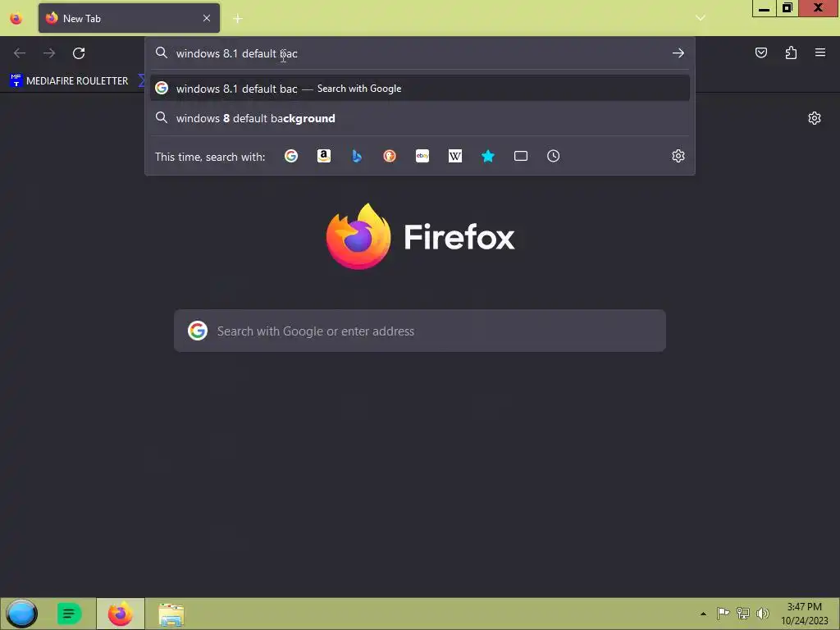Image resolution: width=840 pixels, height=630 pixels.
Task: Open Action Center flag icon
Action: pyautogui.click(x=723, y=614)
